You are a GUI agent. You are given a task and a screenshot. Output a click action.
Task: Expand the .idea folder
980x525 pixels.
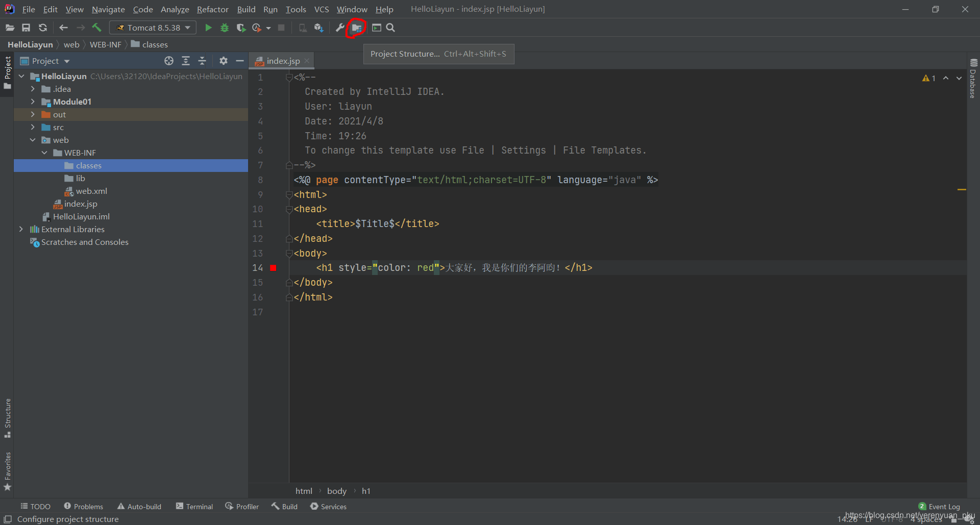33,89
